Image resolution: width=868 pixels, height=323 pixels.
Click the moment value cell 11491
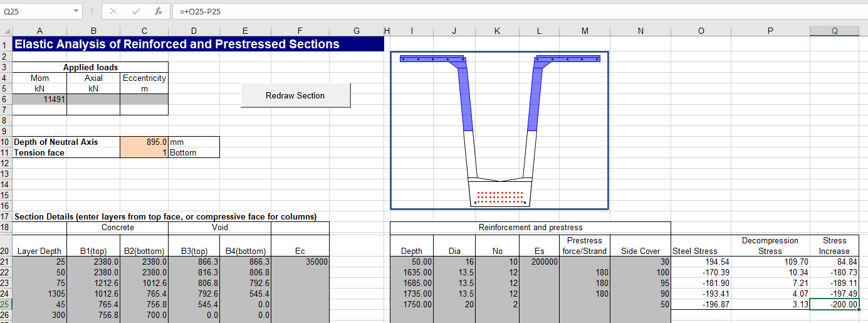click(x=39, y=99)
